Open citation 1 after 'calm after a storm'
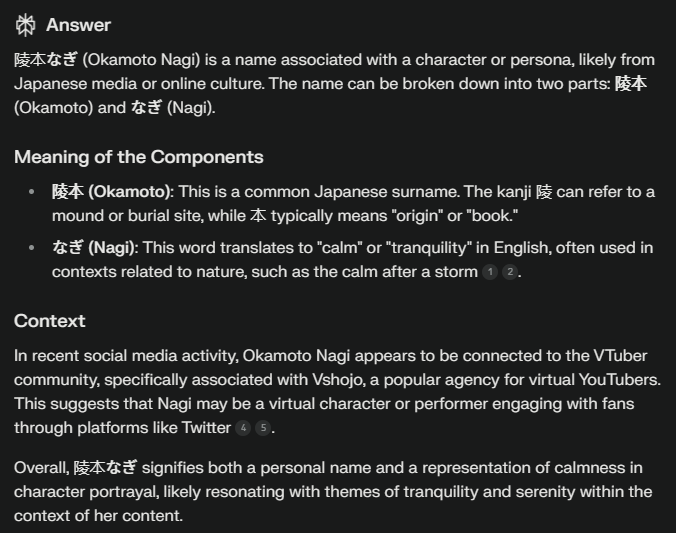 pyautogui.click(x=490, y=272)
